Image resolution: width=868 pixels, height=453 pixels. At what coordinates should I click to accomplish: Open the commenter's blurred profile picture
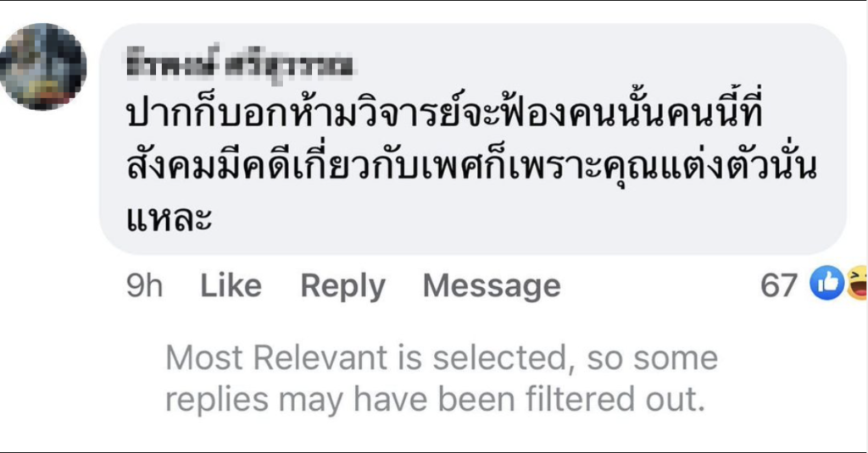42,66
